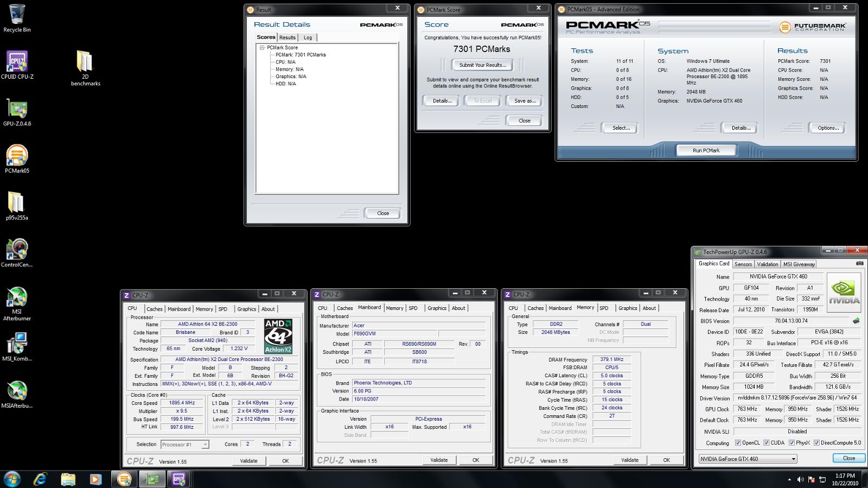This screenshot has height=488, width=868.
Task: Click the Core Speed value 1895.4 MHz
Action: tap(181, 403)
